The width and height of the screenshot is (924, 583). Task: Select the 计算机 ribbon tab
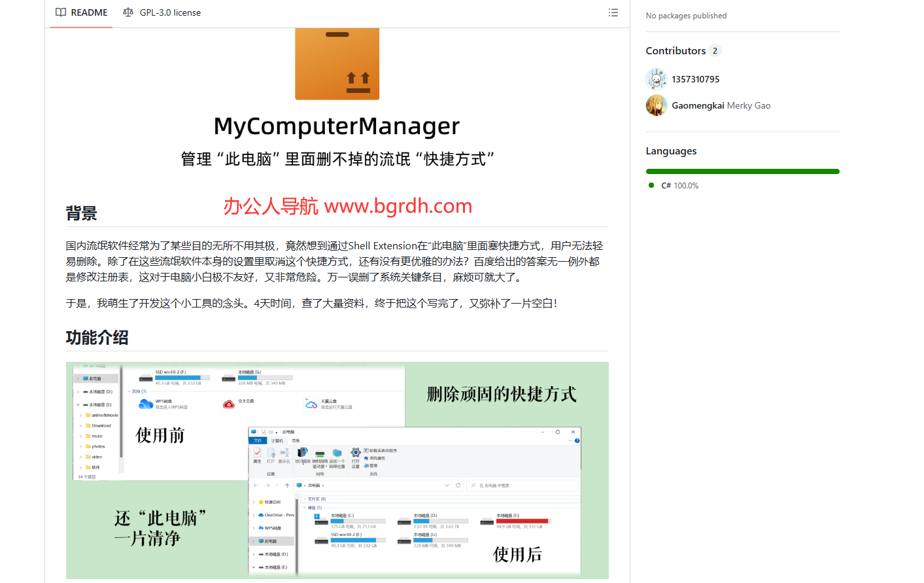(278, 440)
